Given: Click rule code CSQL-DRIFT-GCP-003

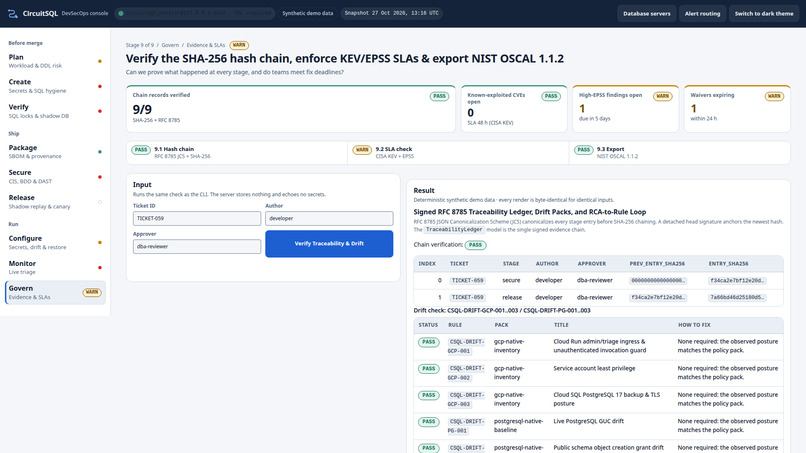Looking at the screenshot, I should [466, 400].
